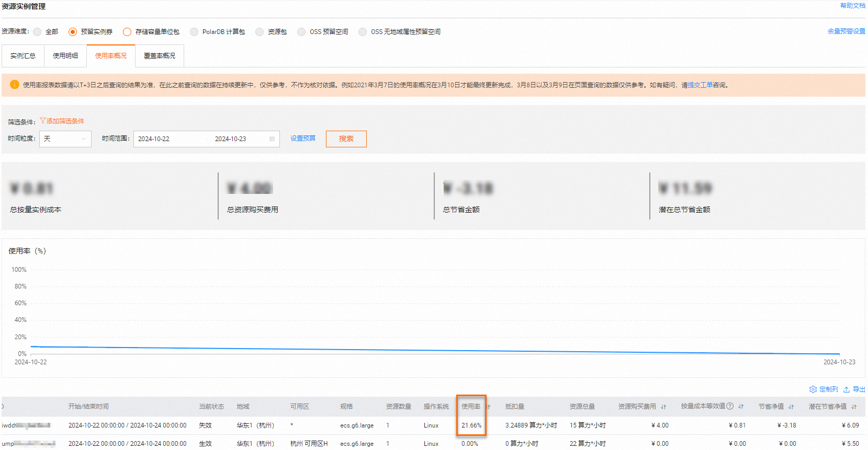Image resolution: width=868 pixels, height=450 pixels.
Task: Click the orange warning info icon
Action: pos(14,85)
